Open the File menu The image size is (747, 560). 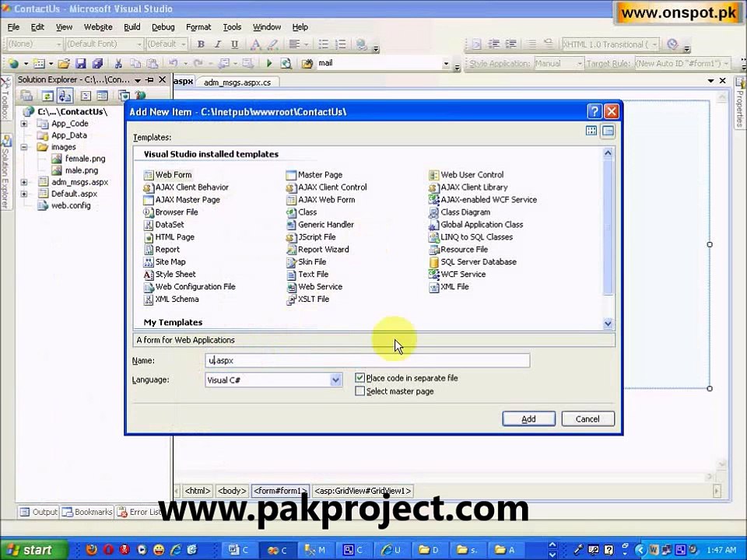point(13,27)
